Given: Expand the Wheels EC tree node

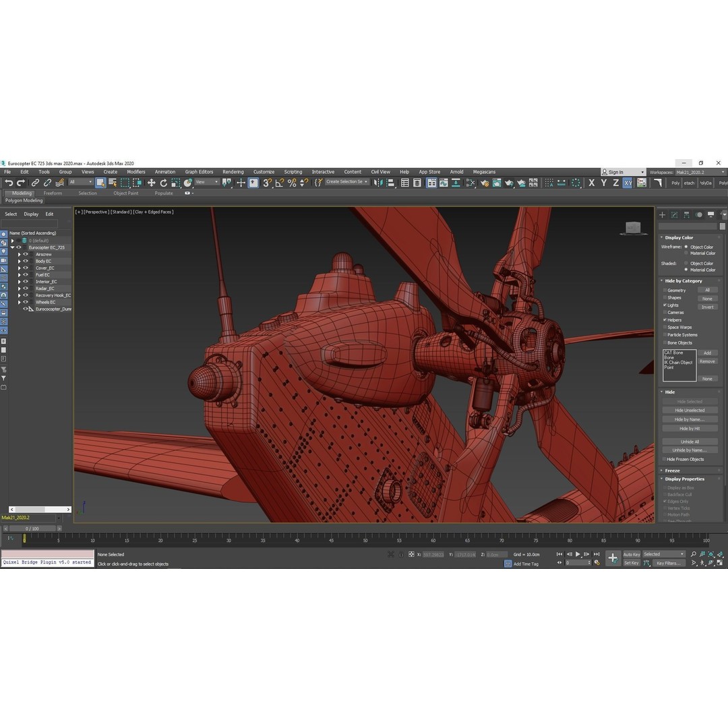Looking at the screenshot, I should pos(19,302).
